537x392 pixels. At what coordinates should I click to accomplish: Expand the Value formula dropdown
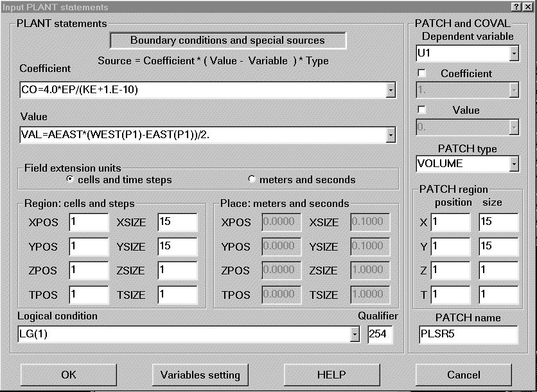pyautogui.click(x=391, y=135)
